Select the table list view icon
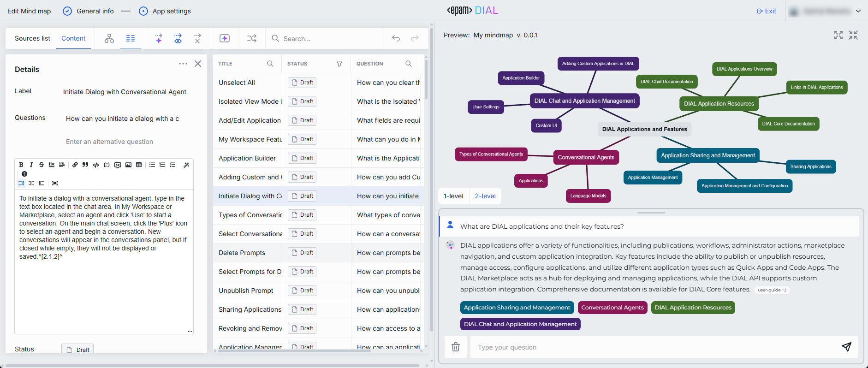The width and height of the screenshot is (868, 368). pyautogui.click(x=131, y=38)
